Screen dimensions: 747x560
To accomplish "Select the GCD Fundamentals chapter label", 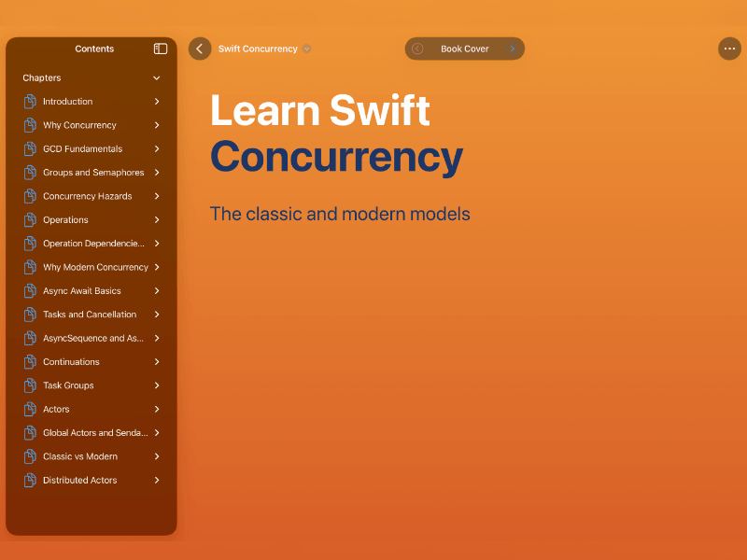I will point(82,148).
